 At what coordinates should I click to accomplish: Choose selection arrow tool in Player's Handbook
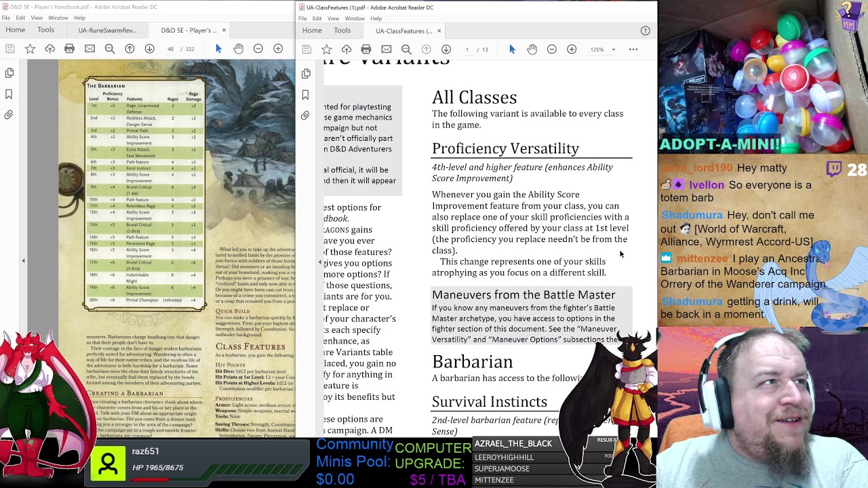(x=218, y=49)
